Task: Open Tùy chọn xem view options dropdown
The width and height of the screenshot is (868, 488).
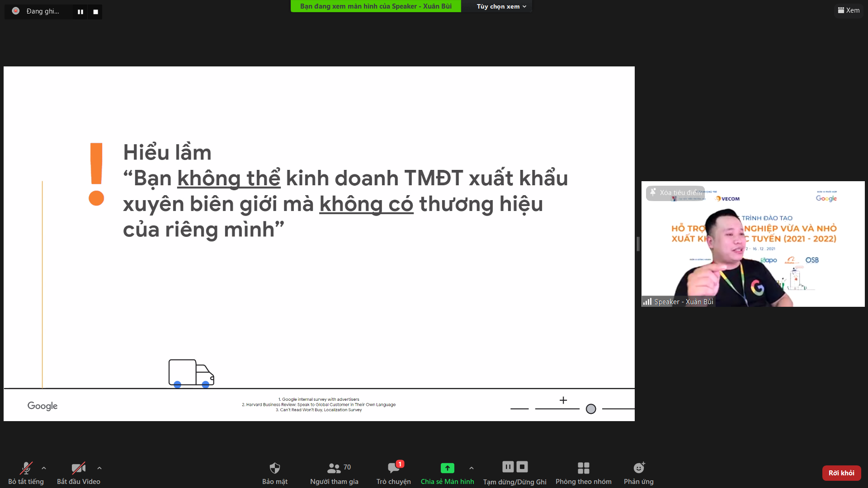Action: [501, 6]
